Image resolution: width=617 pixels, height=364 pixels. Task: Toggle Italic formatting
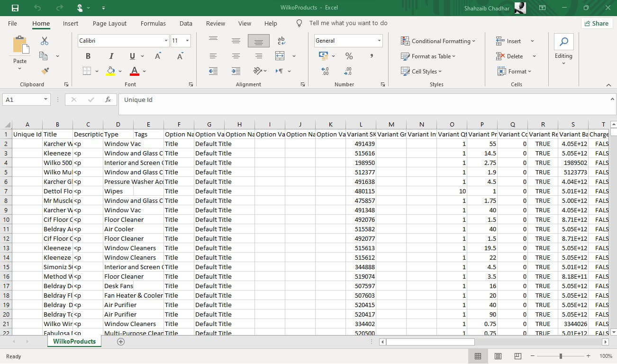111,56
